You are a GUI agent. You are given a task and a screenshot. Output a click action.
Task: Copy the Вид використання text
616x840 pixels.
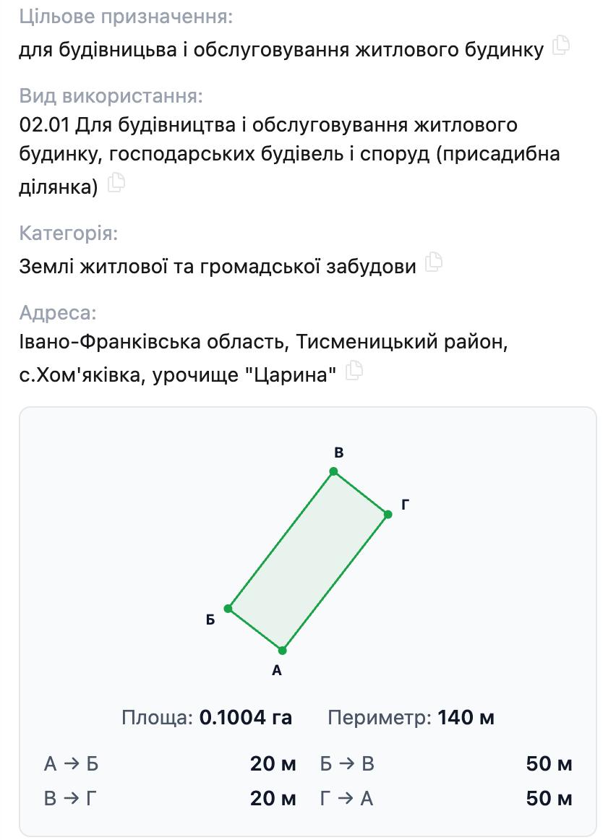[116, 183]
